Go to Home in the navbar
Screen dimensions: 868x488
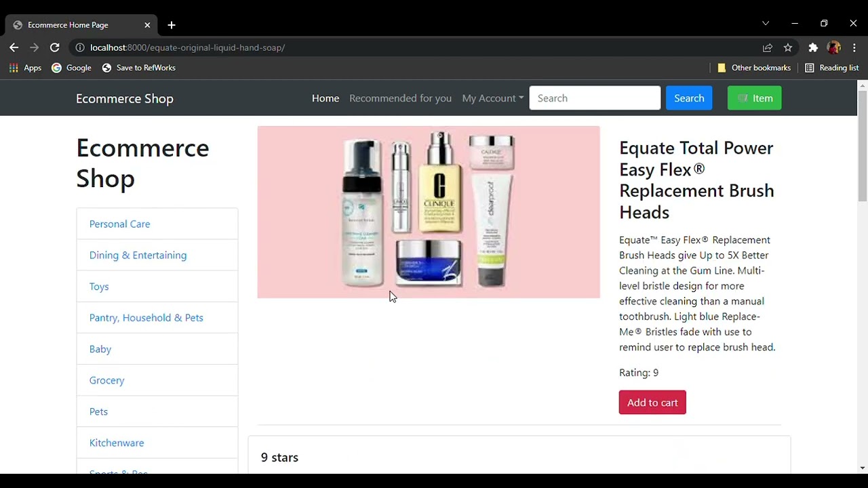coord(325,98)
